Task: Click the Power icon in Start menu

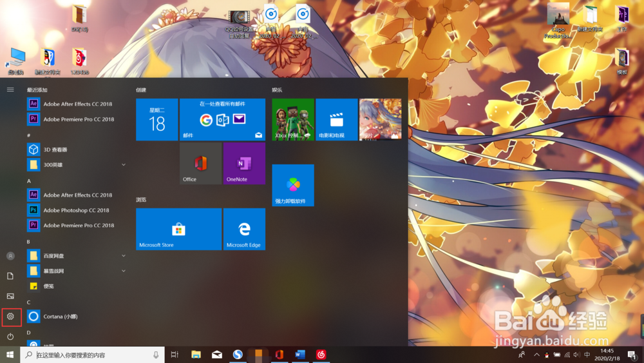Action: [10, 337]
